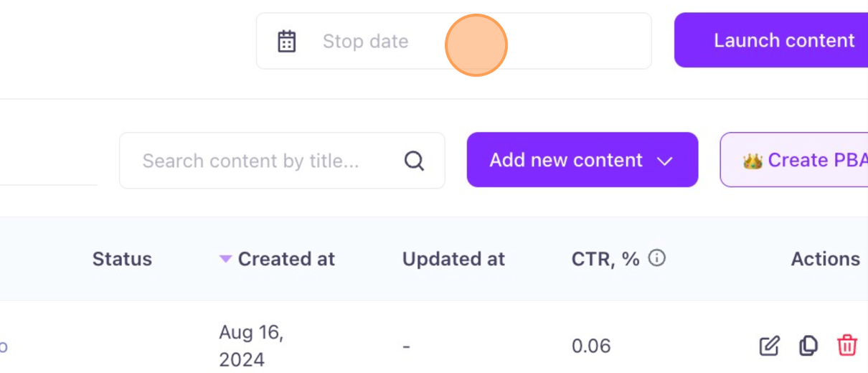Show the CTR info tooltip icon
The height and width of the screenshot is (373, 868).
(656, 258)
